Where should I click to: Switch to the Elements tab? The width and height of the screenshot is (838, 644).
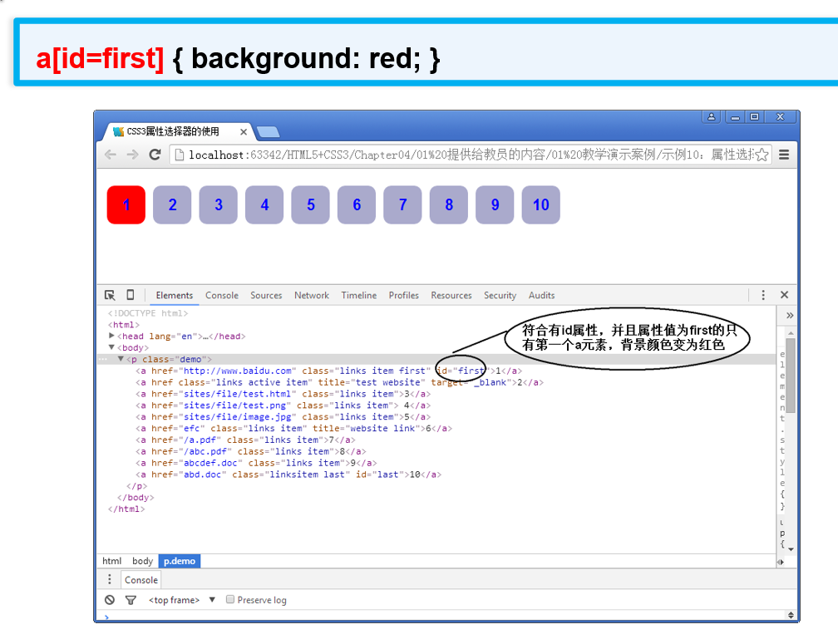pos(175,295)
